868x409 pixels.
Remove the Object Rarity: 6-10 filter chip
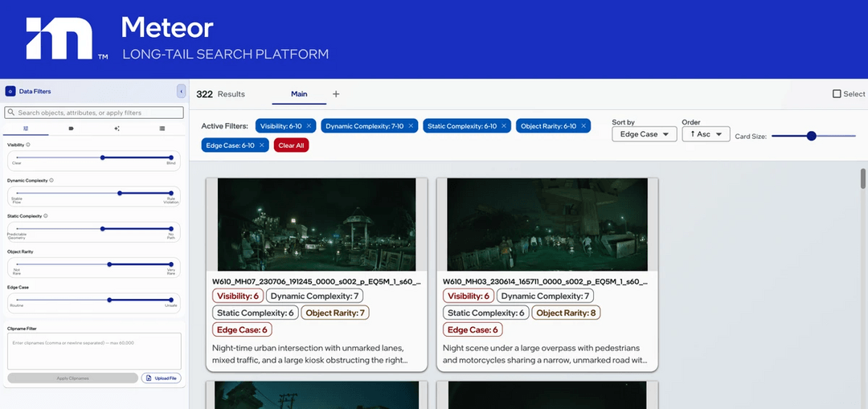583,126
